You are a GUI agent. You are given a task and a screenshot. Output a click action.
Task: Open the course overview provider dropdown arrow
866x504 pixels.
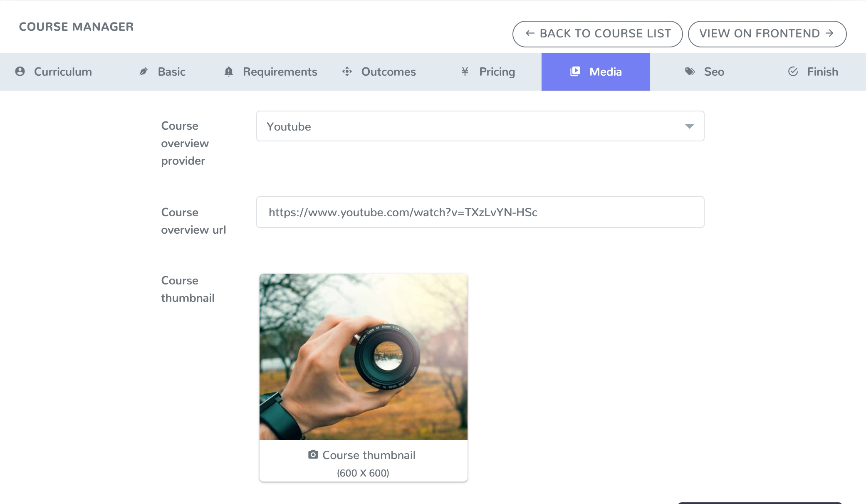pyautogui.click(x=689, y=126)
